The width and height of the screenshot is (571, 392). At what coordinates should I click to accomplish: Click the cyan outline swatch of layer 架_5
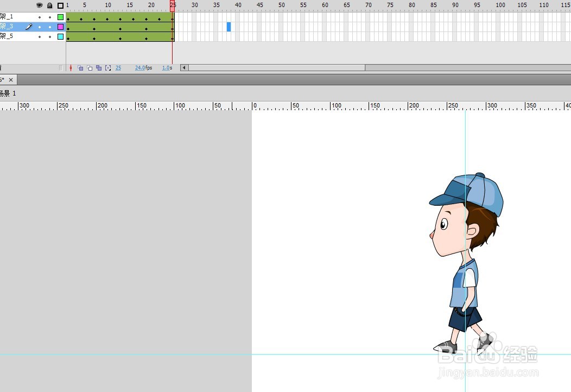pos(60,37)
